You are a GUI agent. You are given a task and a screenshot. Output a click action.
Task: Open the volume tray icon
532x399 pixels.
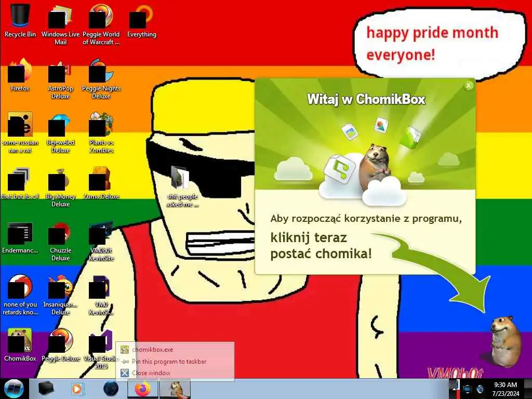tap(480, 389)
